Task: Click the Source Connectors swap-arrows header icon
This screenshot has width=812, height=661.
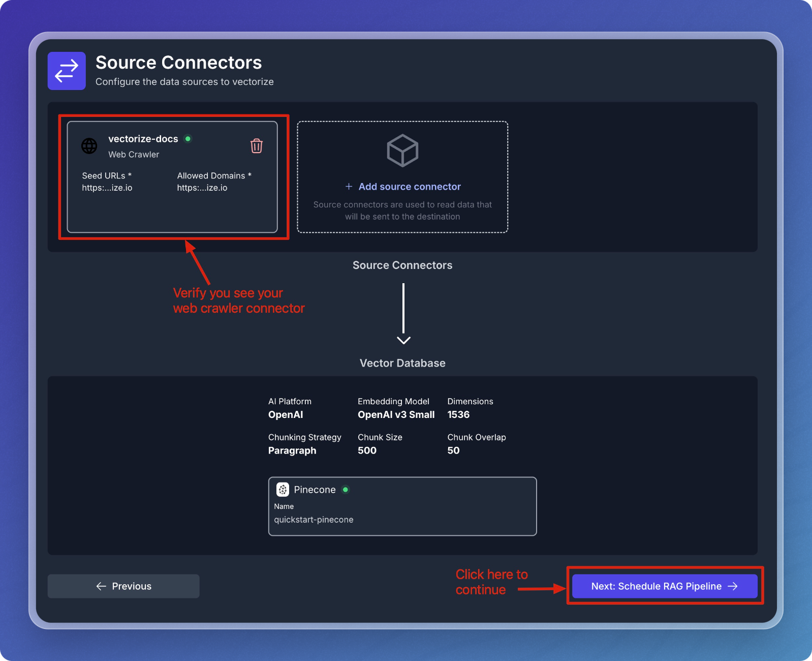Action: point(67,71)
